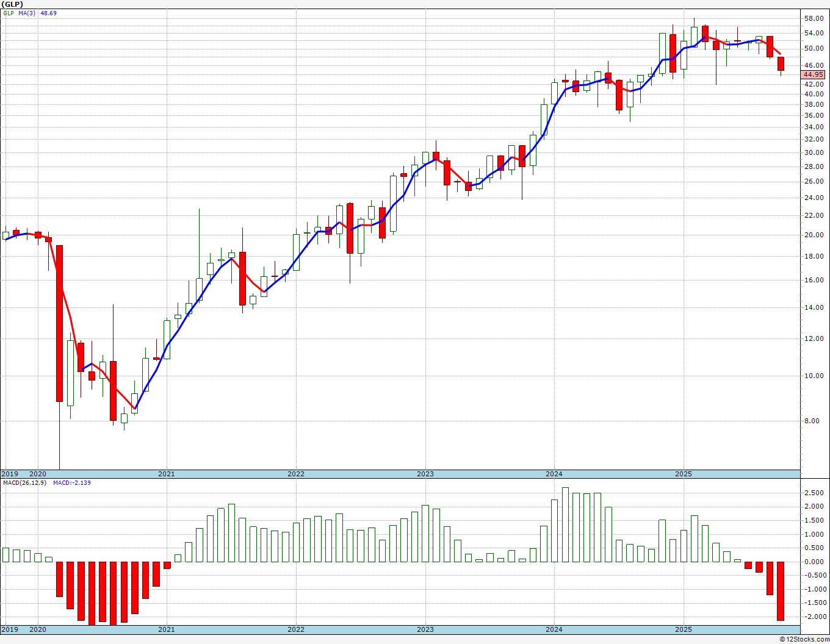The height and width of the screenshot is (644, 830).
Task: Select 2020 on the MACD panel time axis
Action: click(x=38, y=629)
